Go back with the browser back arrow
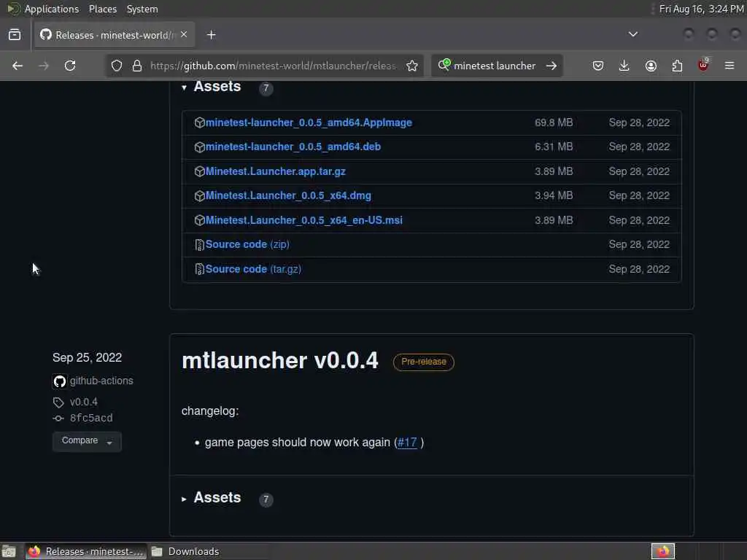 (x=18, y=66)
